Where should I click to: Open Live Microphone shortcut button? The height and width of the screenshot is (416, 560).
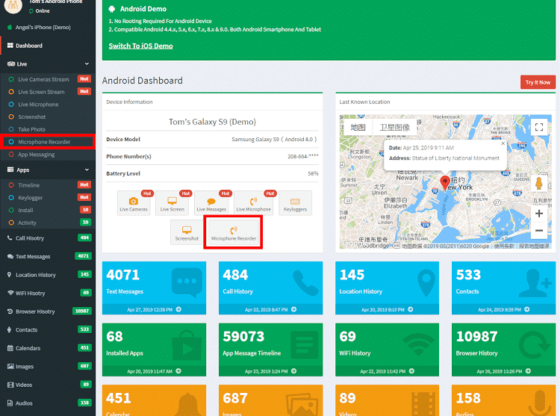click(254, 203)
